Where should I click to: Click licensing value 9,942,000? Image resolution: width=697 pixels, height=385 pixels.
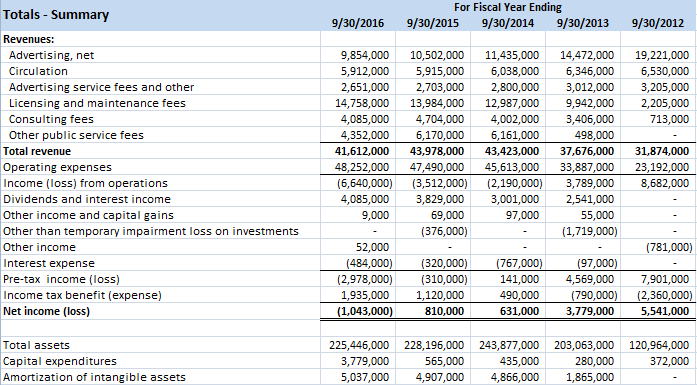[590, 103]
